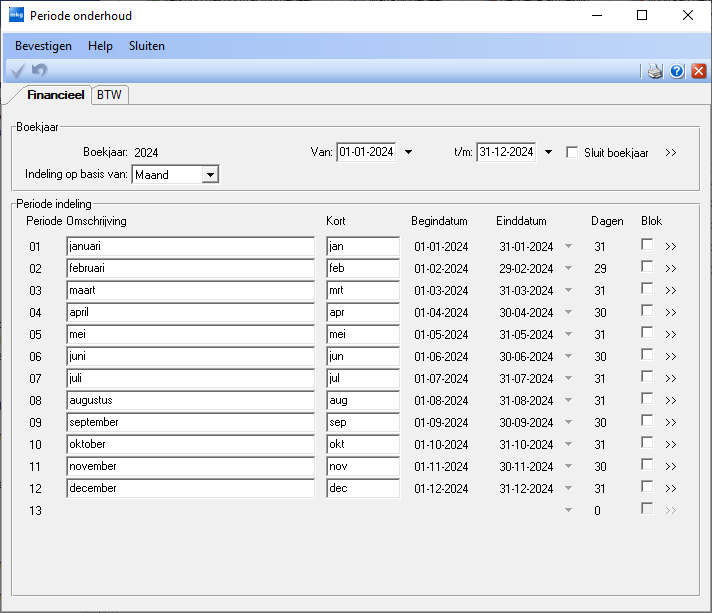Select the Financieel tab
The image size is (712, 613).
(55, 95)
